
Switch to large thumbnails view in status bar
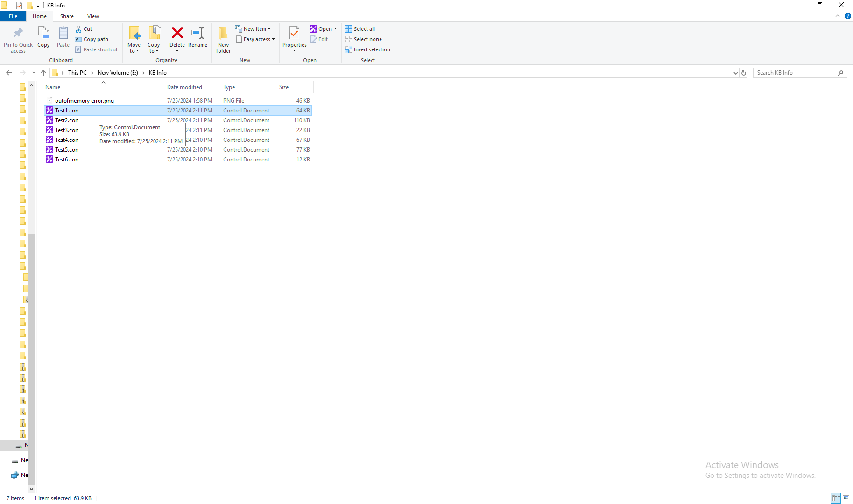coord(846,498)
